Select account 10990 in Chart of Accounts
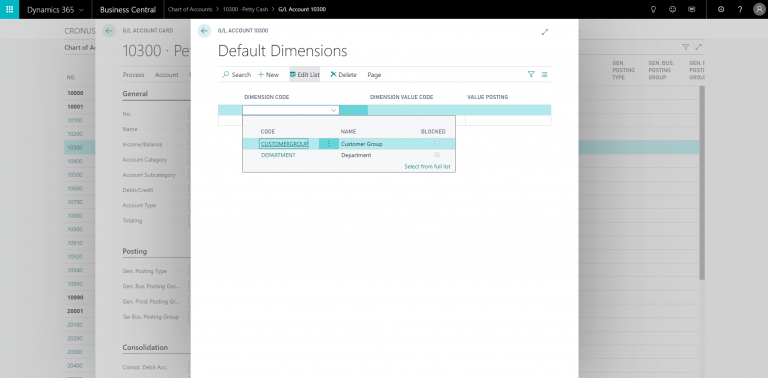Image resolution: width=768 pixels, height=378 pixels. [x=75, y=297]
